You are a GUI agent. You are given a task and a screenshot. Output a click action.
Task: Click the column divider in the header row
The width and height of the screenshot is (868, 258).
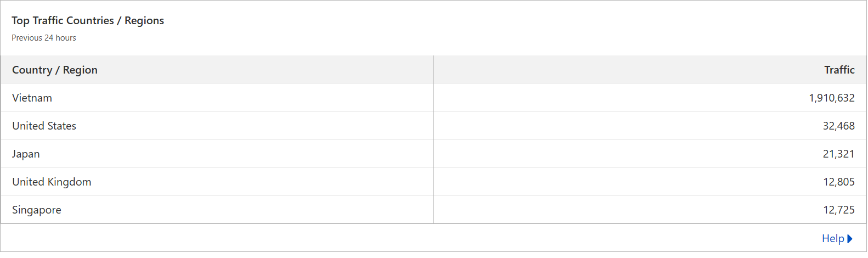[433, 70]
